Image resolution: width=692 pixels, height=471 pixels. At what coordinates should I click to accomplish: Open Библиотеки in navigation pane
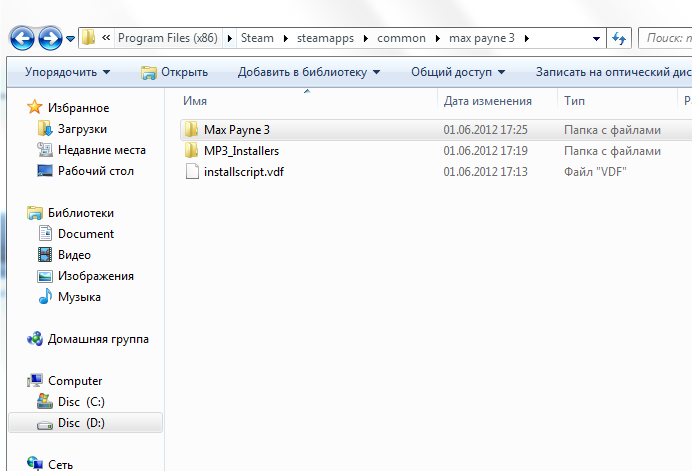(x=81, y=213)
